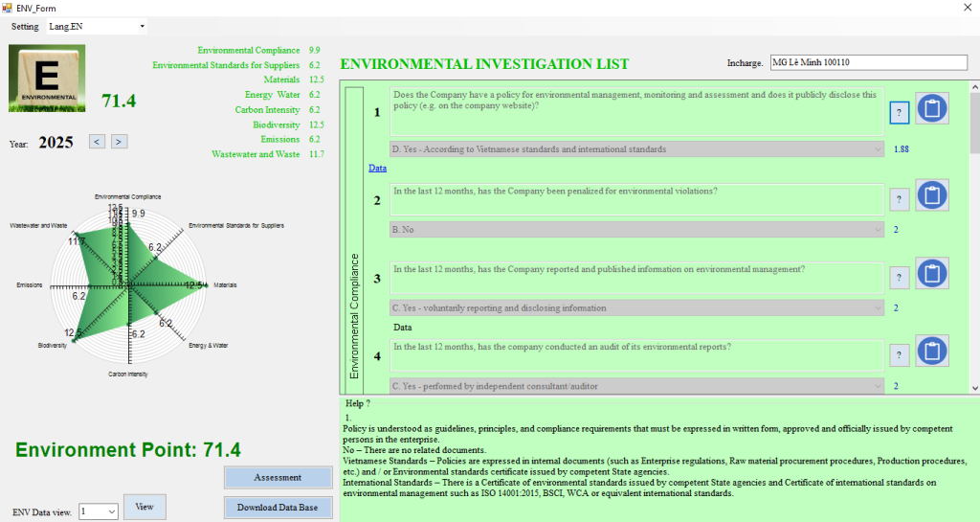Screen dimensions: 980x522
Task: Click the Wastewater and Waste score label
Action: coord(256,154)
